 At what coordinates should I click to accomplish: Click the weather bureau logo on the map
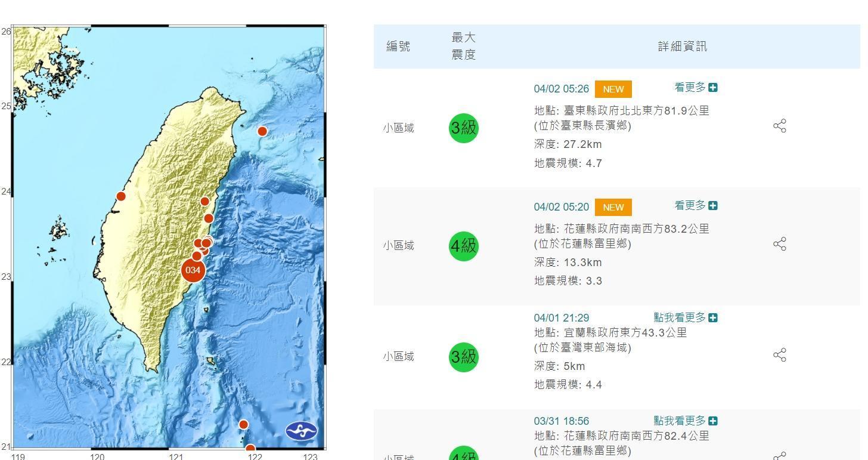[302, 430]
